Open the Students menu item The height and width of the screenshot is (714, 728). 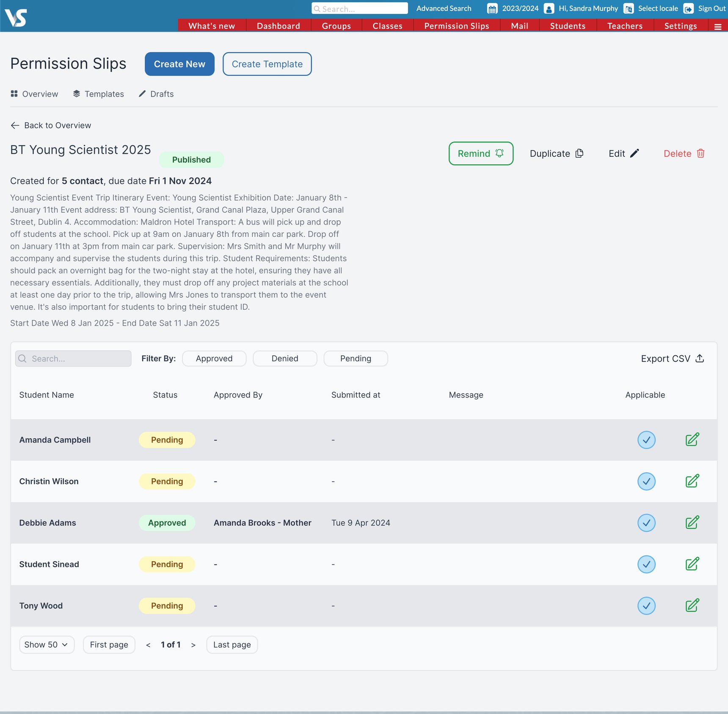[x=568, y=26]
